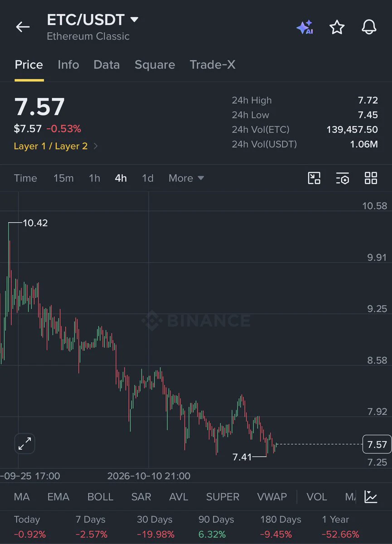Open the chart drawing tools icon

click(x=314, y=178)
